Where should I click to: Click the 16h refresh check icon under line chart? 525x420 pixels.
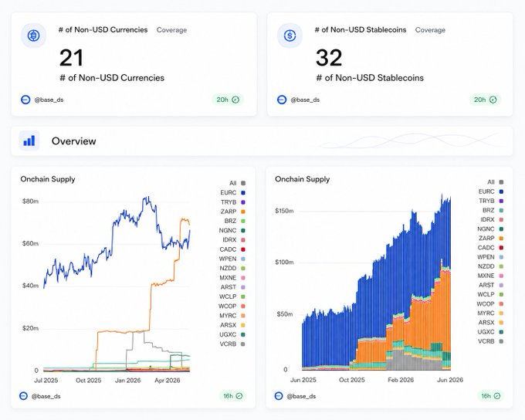(239, 396)
